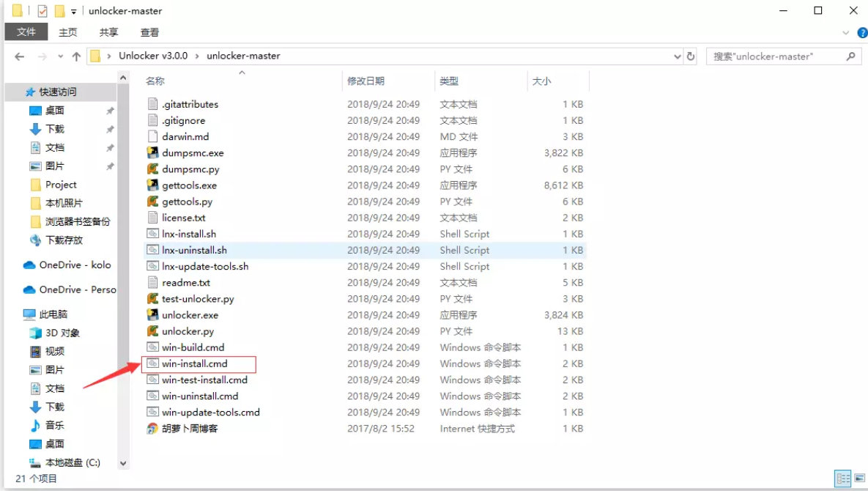Go up one folder level arrow
The image size is (868, 491).
pyautogui.click(x=76, y=56)
